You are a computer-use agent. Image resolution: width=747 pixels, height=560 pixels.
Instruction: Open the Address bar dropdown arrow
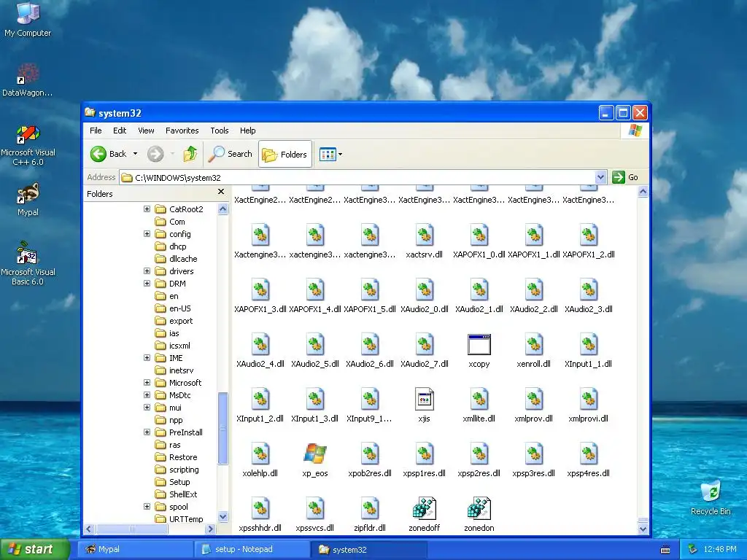(x=600, y=177)
